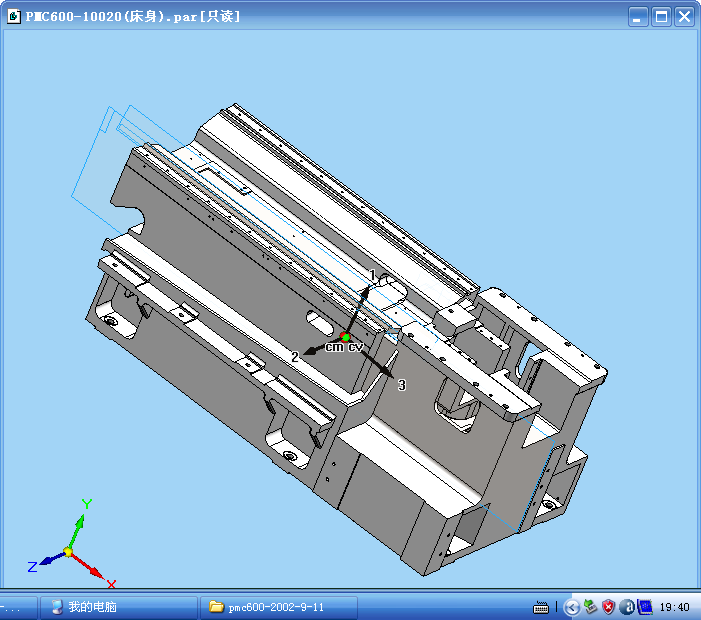Viewport: 701px width, 620px height.
Task: Click the blue round 'a' tray icon
Action: point(627,607)
